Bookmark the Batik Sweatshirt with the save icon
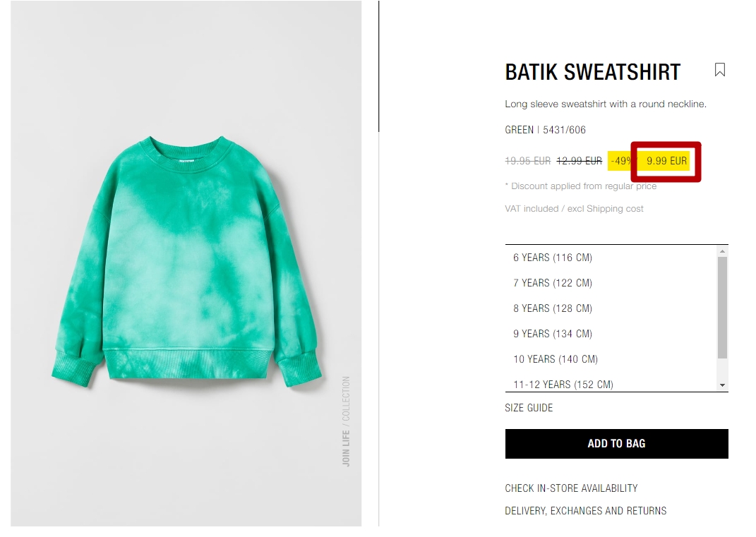 (x=719, y=70)
